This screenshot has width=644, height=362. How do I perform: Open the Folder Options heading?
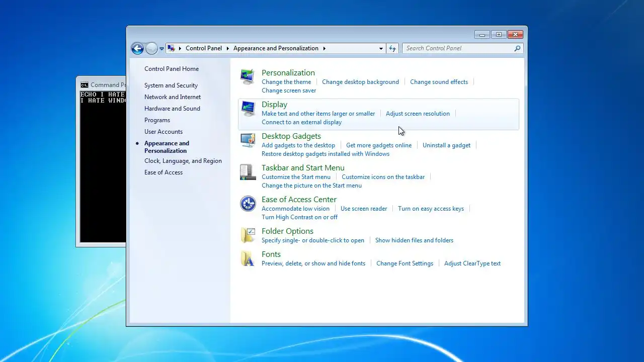tap(287, 231)
